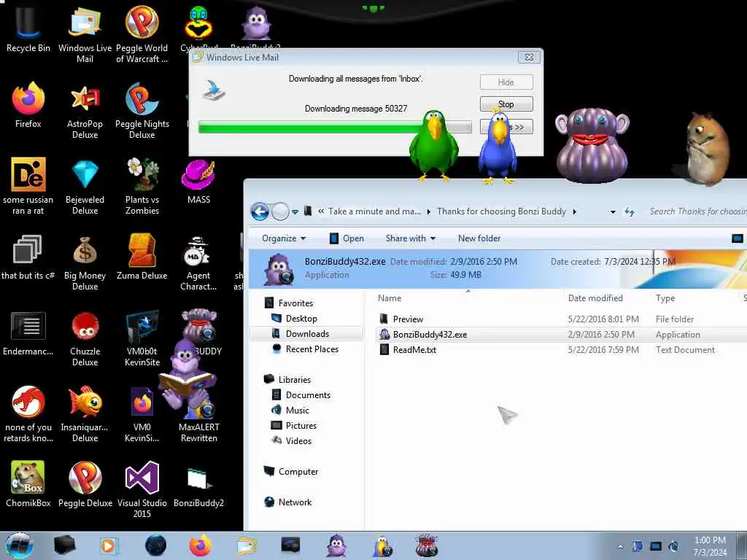This screenshot has height=560, width=747.
Task: Click the mail download progress bar
Action: (x=335, y=127)
